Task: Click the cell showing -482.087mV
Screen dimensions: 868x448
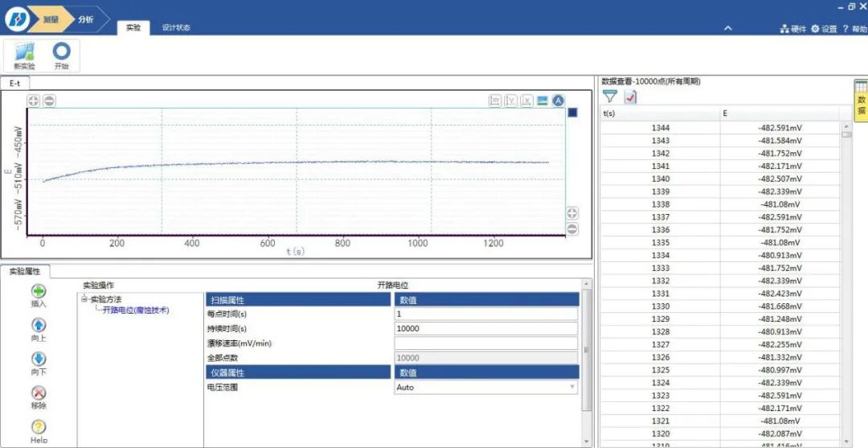Action: [780, 434]
